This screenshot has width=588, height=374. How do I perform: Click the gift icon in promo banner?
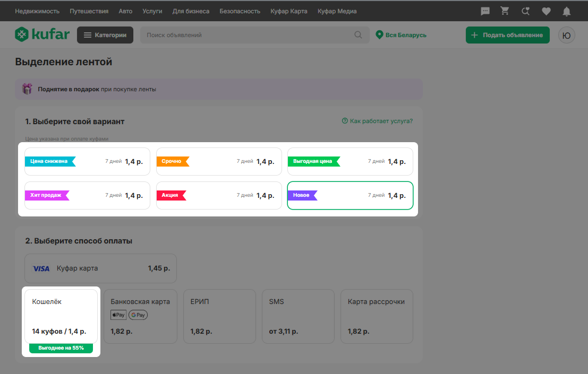27,89
